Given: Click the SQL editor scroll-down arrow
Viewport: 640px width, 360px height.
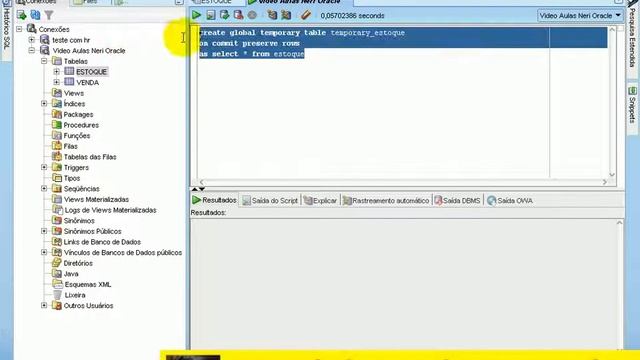Looking at the screenshot, I should point(611,175).
